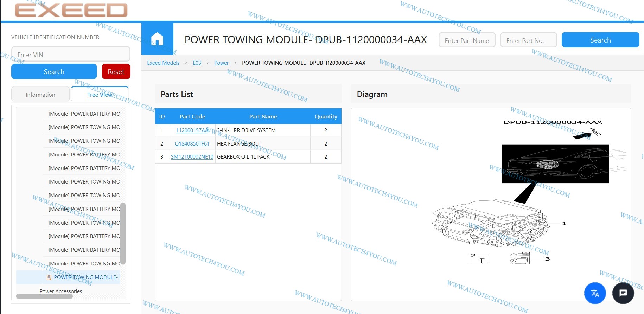
Task: Select the Power Accessories tree item
Action: pos(61,291)
